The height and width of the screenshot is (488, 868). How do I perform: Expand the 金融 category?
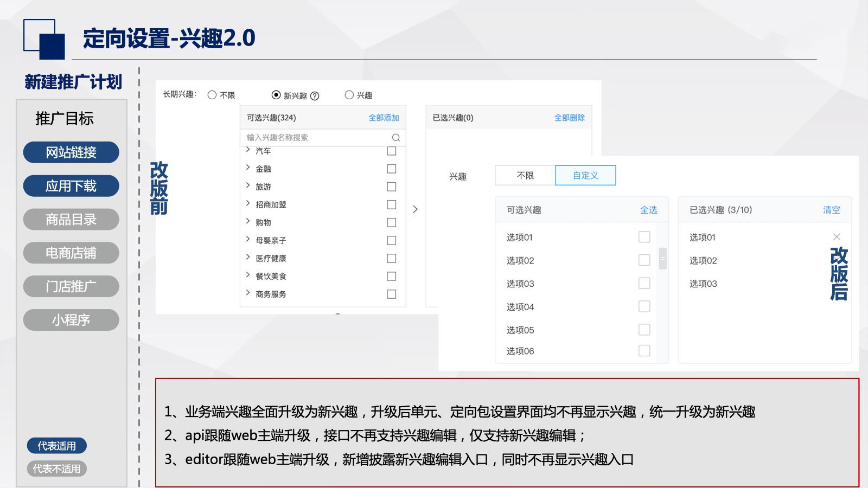coord(248,168)
